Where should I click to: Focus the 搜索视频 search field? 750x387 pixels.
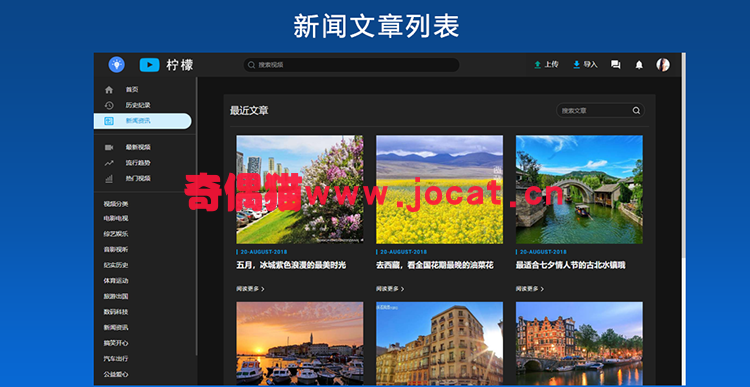pos(351,65)
